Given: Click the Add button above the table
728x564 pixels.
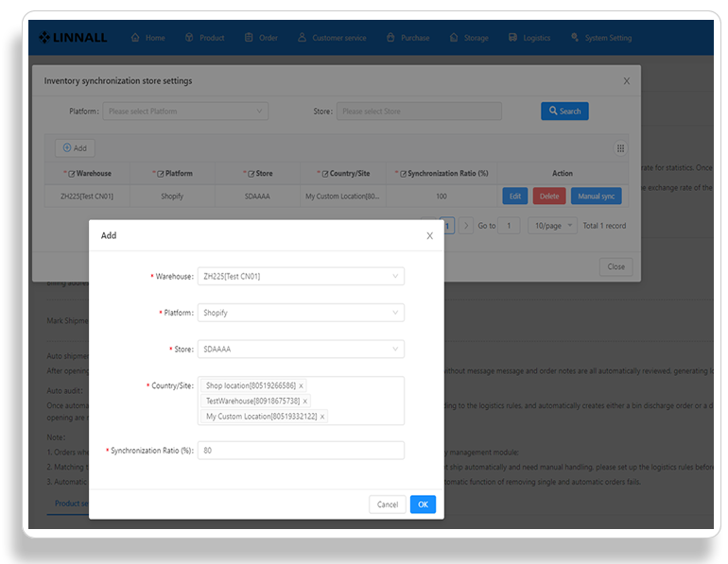Looking at the screenshot, I should (75, 148).
